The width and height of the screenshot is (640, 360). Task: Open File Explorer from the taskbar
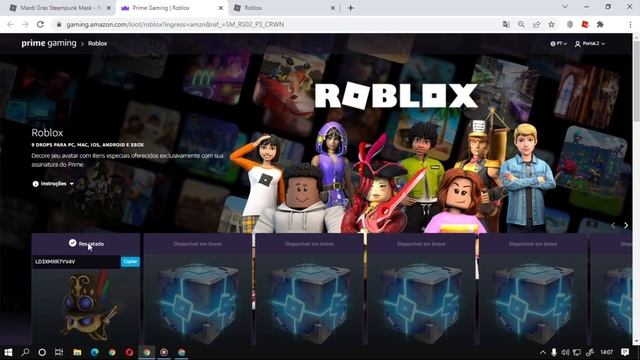pyautogui.click(x=77, y=352)
